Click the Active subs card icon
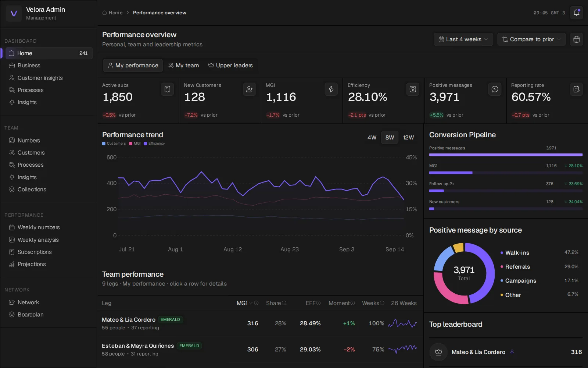The width and height of the screenshot is (588, 368). coord(167,89)
